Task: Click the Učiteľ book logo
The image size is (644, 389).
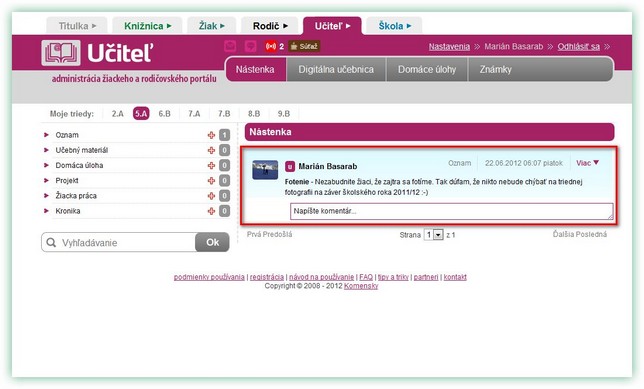Action: 61,53
